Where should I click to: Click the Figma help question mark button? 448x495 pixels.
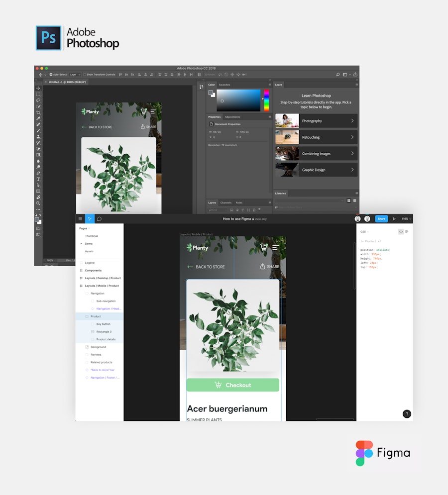pos(407,414)
